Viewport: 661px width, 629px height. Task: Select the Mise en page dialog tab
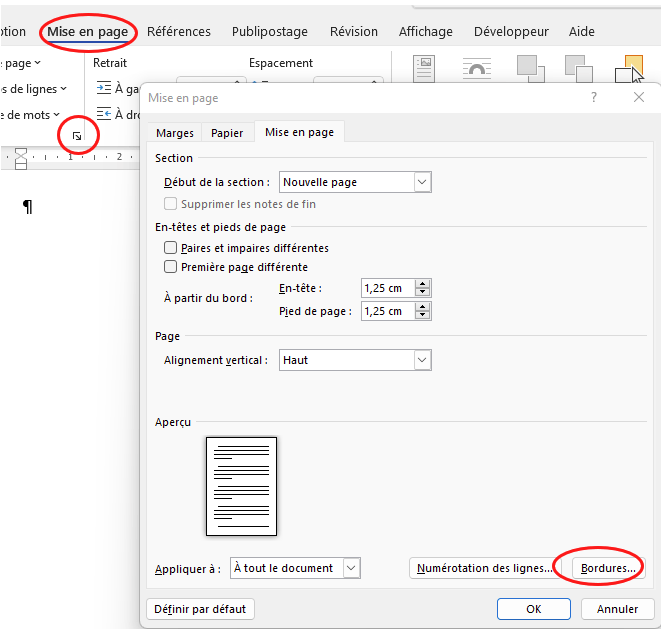[299, 132]
